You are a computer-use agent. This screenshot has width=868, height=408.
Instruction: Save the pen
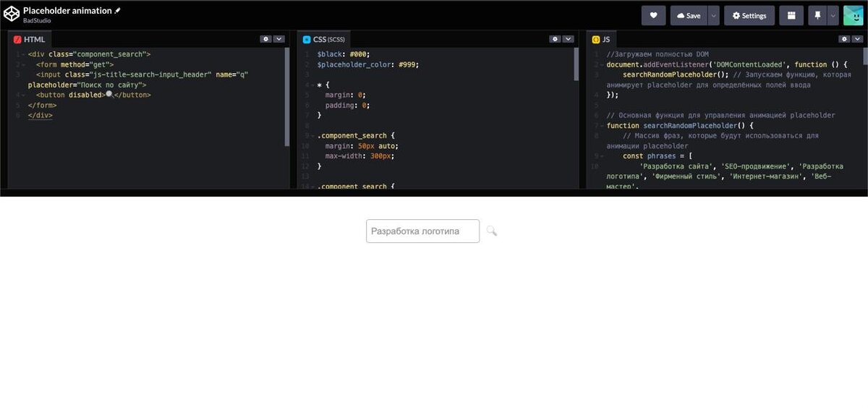[x=689, y=15]
